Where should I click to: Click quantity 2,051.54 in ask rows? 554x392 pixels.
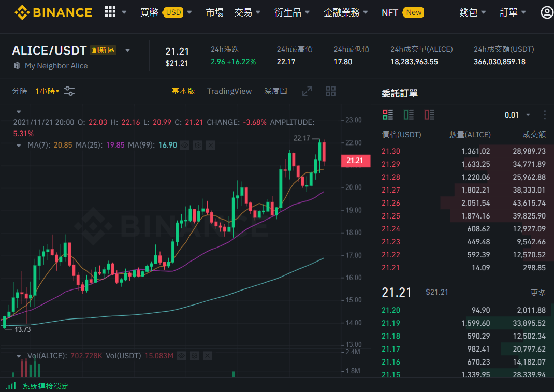tap(476, 203)
